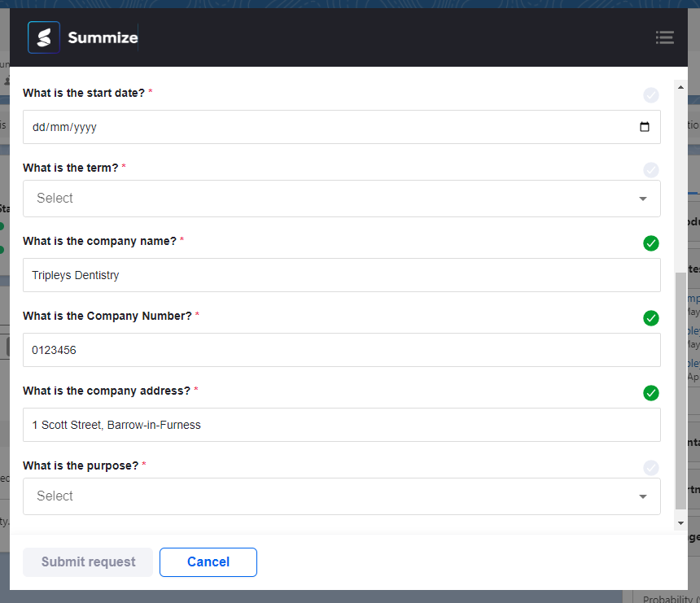700x603 pixels.
Task: Click the Summize logo icon
Action: [43, 37]
